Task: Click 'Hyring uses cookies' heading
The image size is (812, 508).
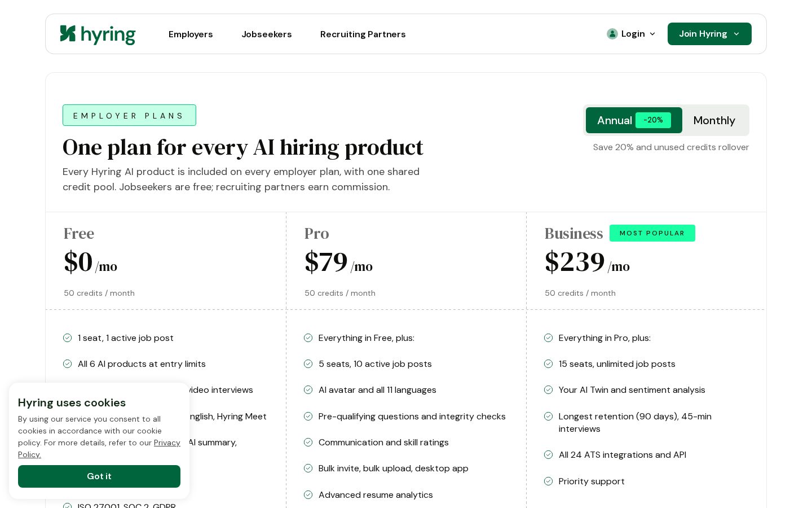Action: (x=72, y=402)
